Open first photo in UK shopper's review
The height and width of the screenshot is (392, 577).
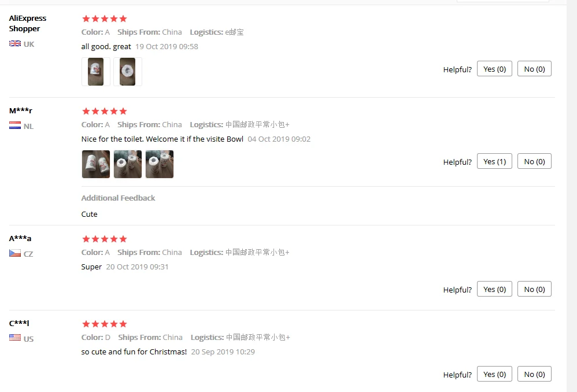(x=95, y=72)
